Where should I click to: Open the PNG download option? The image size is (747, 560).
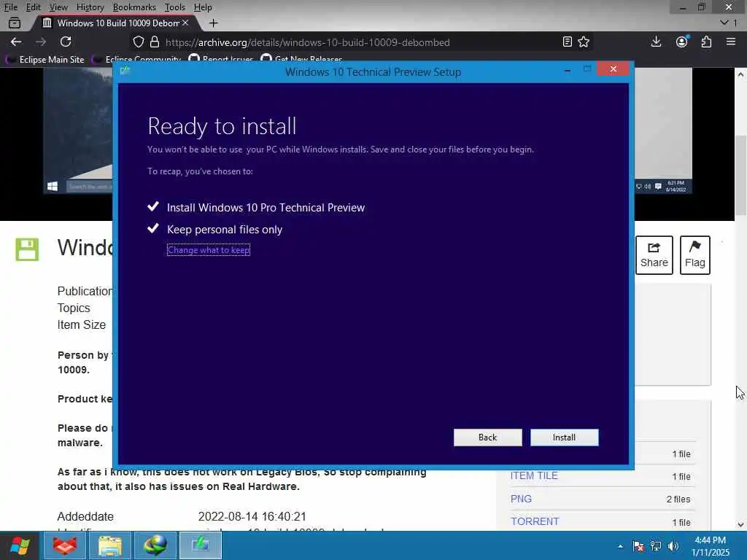[x=521, y=499]
